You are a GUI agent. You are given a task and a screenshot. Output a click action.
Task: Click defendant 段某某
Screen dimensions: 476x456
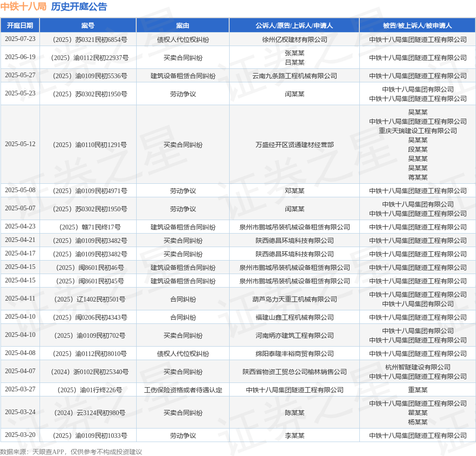tap(418, 149)
